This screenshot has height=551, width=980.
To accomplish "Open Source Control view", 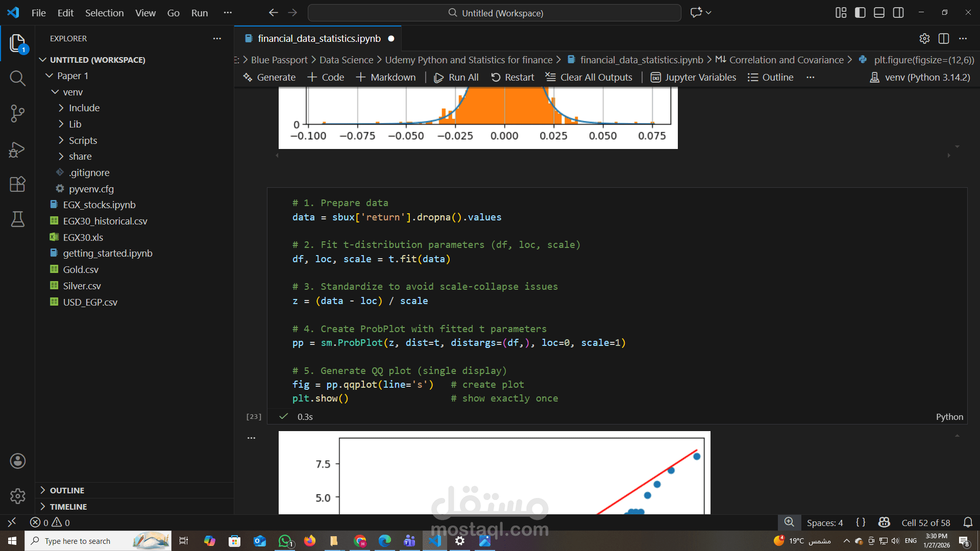I will [17, 113].
